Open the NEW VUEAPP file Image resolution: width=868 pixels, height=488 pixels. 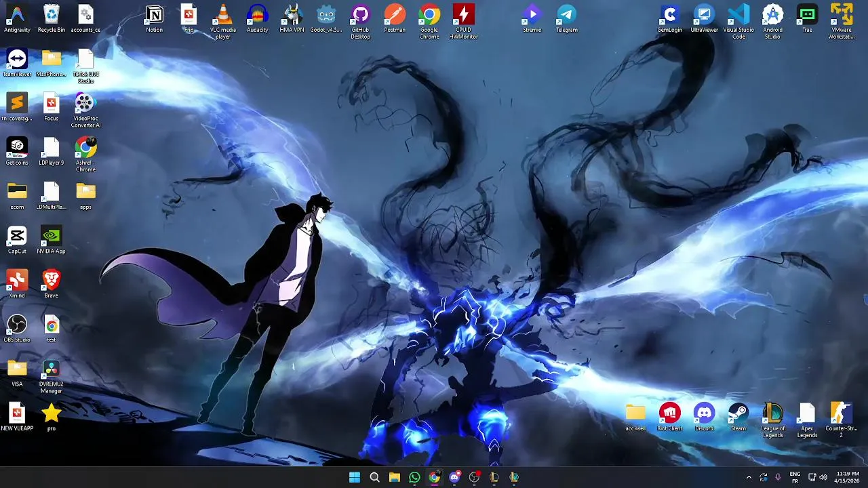coord(17,417)
